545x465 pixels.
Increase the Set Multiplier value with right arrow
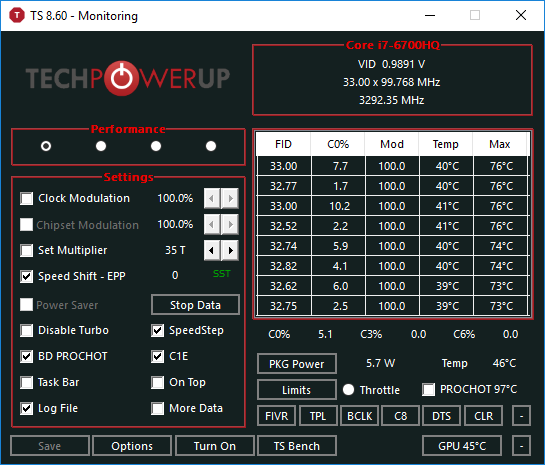pyautogui.click(x=230, y=250)
